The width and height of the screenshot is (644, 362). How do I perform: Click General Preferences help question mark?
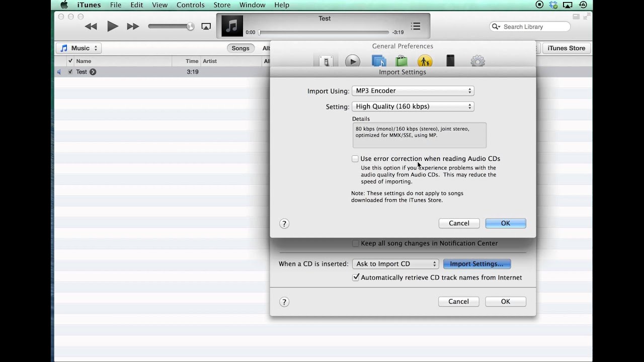(284, 302)
